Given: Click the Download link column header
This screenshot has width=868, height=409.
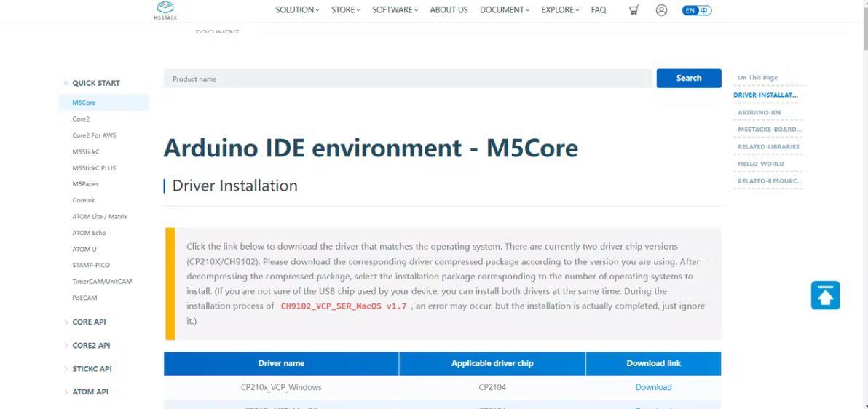Looking at the screenshot, I should 654,364.
